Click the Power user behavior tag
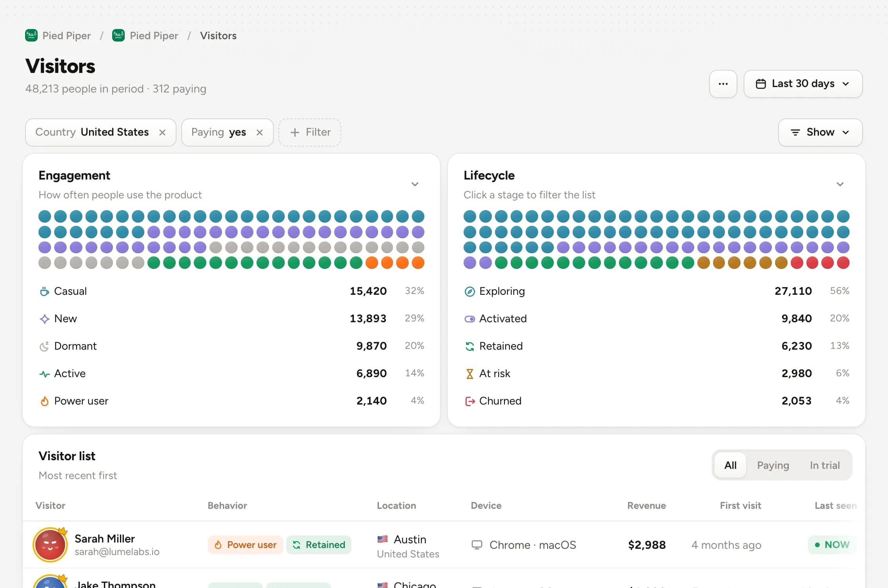Screen dimensions: 888x588 coord(245,545)
